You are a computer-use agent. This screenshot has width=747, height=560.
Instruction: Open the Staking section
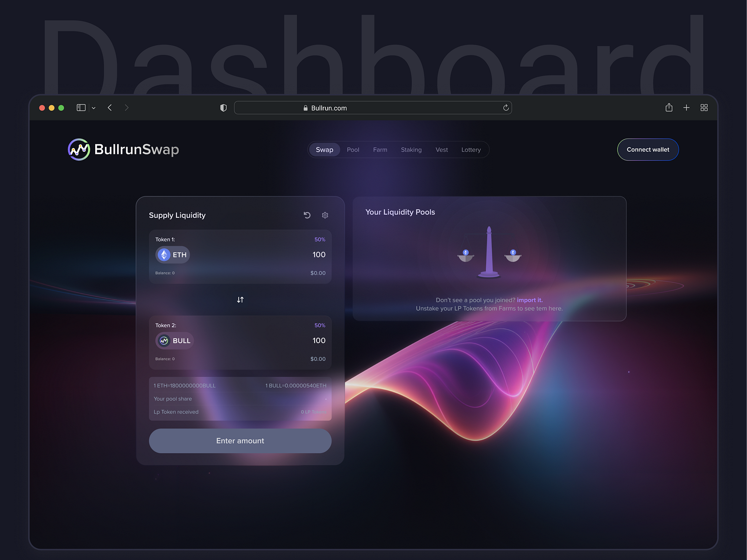coord(411,149)
